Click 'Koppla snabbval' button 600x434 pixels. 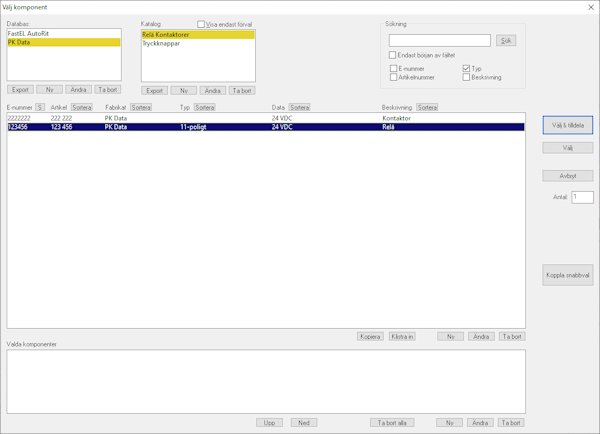click(568, 275)
